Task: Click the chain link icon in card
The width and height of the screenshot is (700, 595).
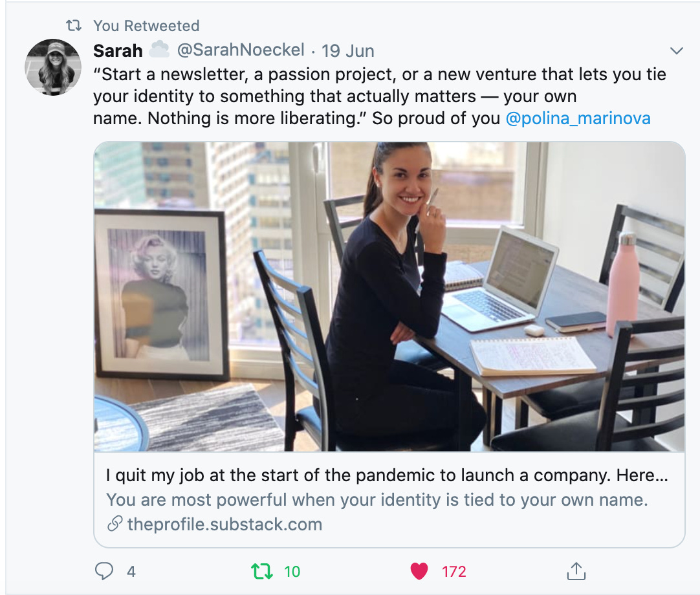Action: [115, 524]
